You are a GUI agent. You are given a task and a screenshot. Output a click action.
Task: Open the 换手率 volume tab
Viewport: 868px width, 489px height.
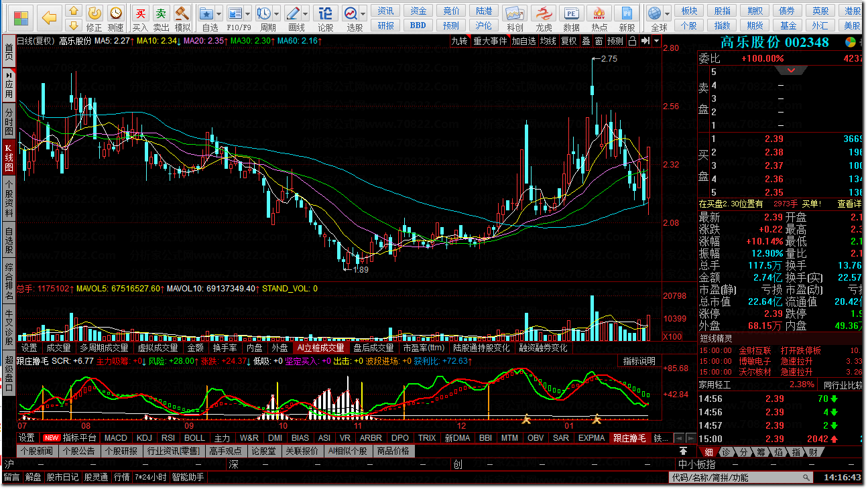coord(225,348)
